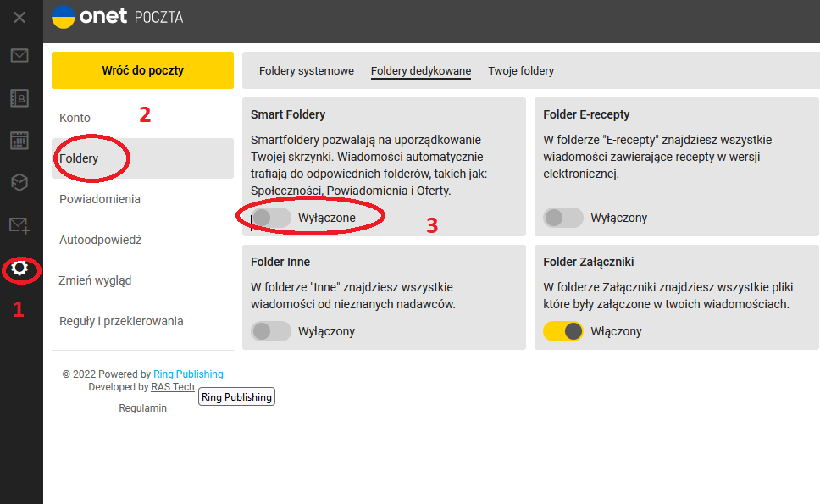Screen dimensions: 820x504
Task: Click the package box icon in sidebar
Action: [19, 182]
